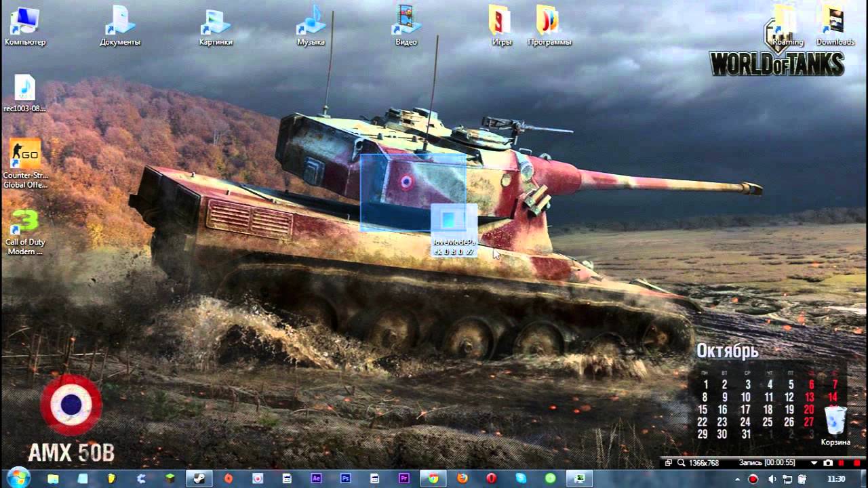Viewport: 868px width, 488px height.
Task: Open the volume control in tray
Action: [x=772, y=479]
